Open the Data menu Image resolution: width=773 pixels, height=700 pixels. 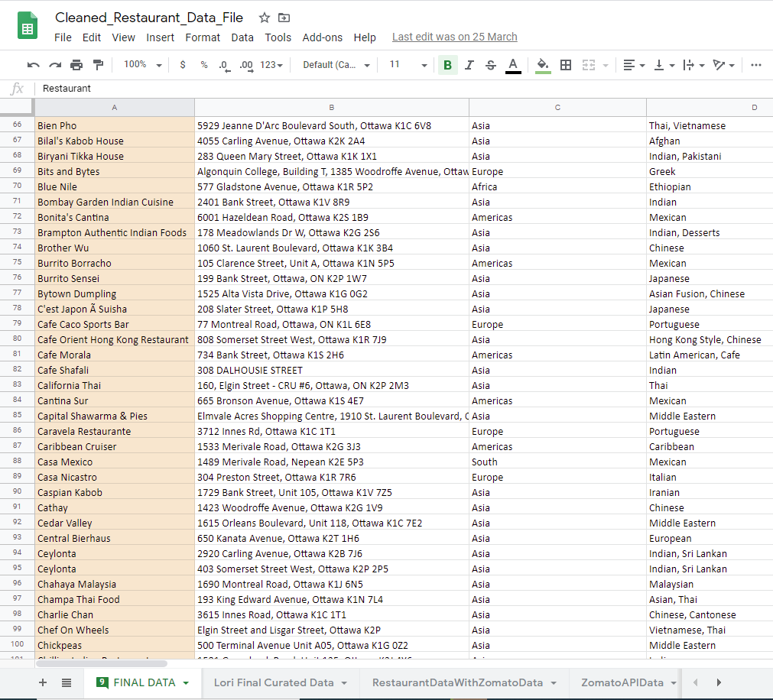242,37
